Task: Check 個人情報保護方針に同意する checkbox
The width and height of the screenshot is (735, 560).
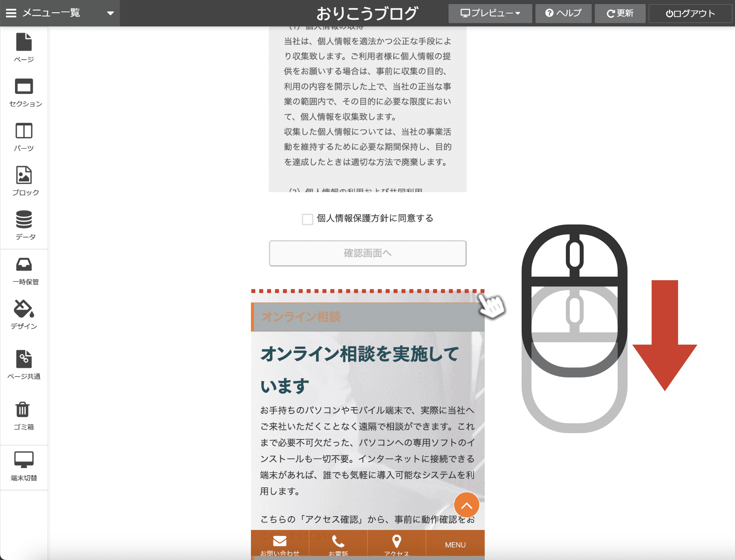Action: coord(307,219)
